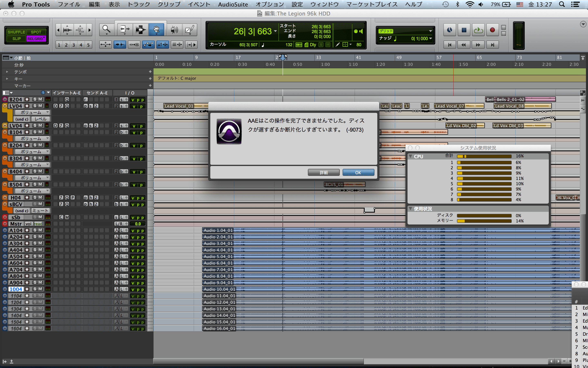The image size is (588, 368).
Task: Select the Grabber hand tool
Action: point(156,30)
